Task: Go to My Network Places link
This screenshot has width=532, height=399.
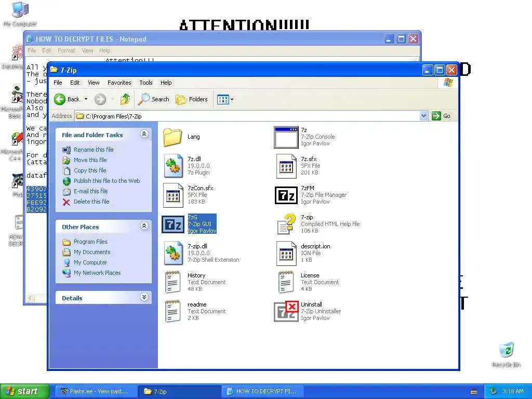Action: click(97, 273)
